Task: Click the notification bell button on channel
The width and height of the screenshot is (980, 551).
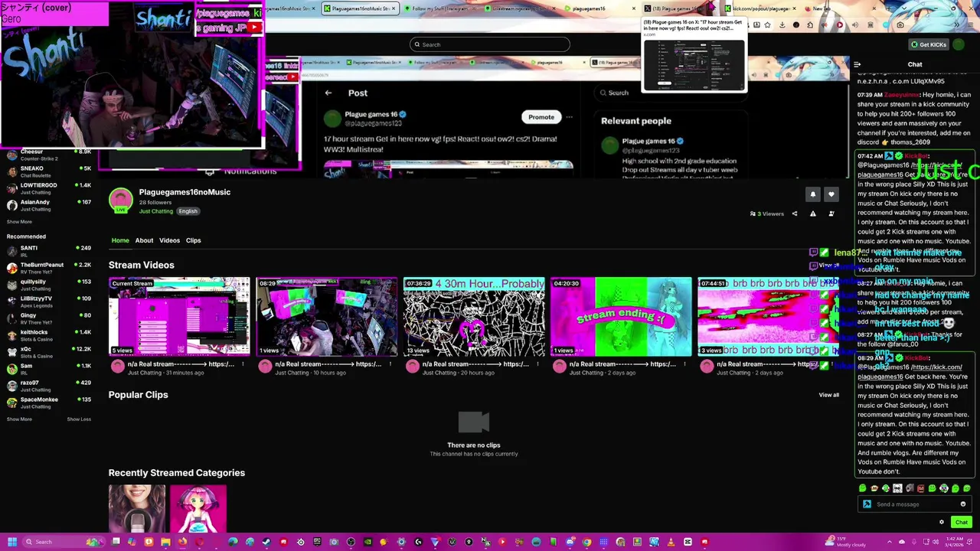Action: (x=813, y=194)
